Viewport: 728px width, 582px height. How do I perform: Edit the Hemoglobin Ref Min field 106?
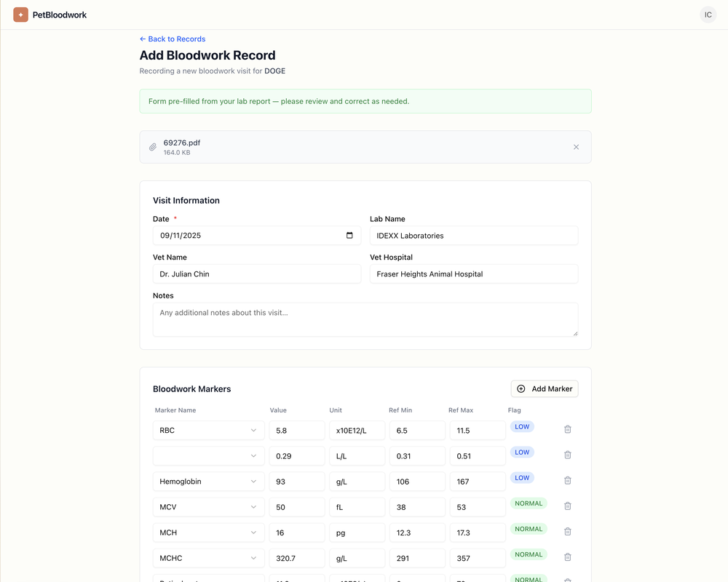[x=417, y=482]
